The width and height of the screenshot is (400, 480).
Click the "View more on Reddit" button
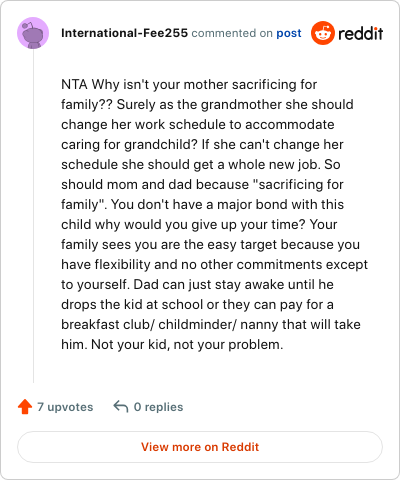pyautogui.click(x=200, y=447)
